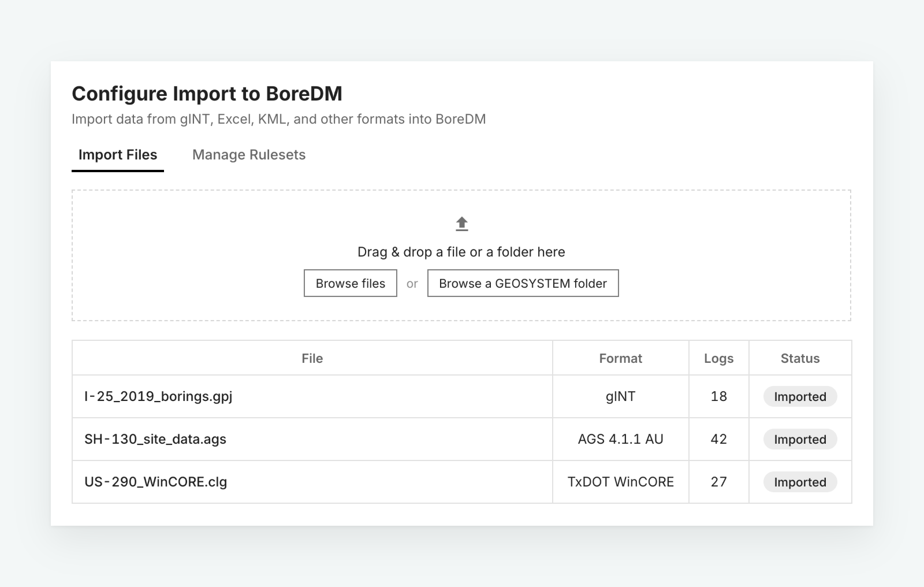Screen dimensions: 924x587
Task: Click the logs count 27
Action: [x=719, y=482]
